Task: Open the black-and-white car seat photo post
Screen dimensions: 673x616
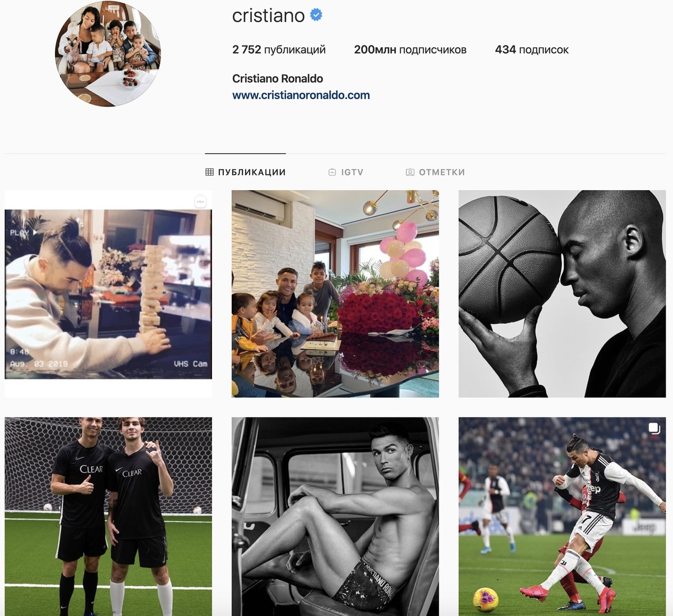Action: tap(335, 517)
